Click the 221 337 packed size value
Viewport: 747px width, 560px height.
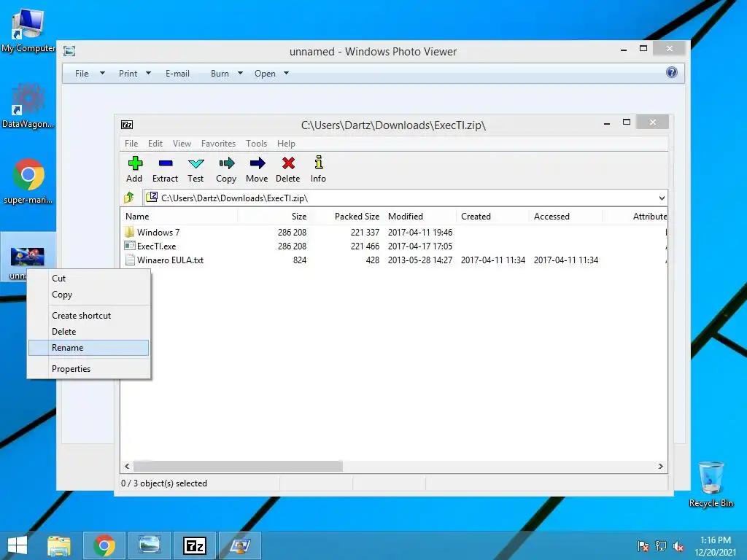[365, 233]
